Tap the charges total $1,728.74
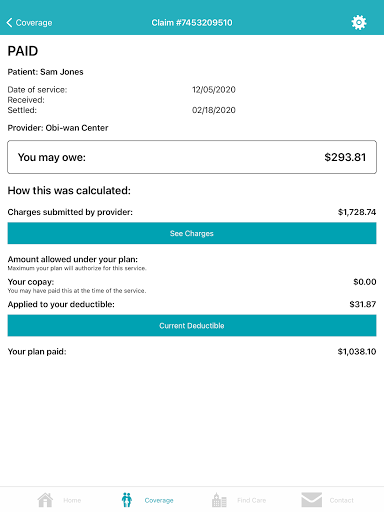 (357, 212)
